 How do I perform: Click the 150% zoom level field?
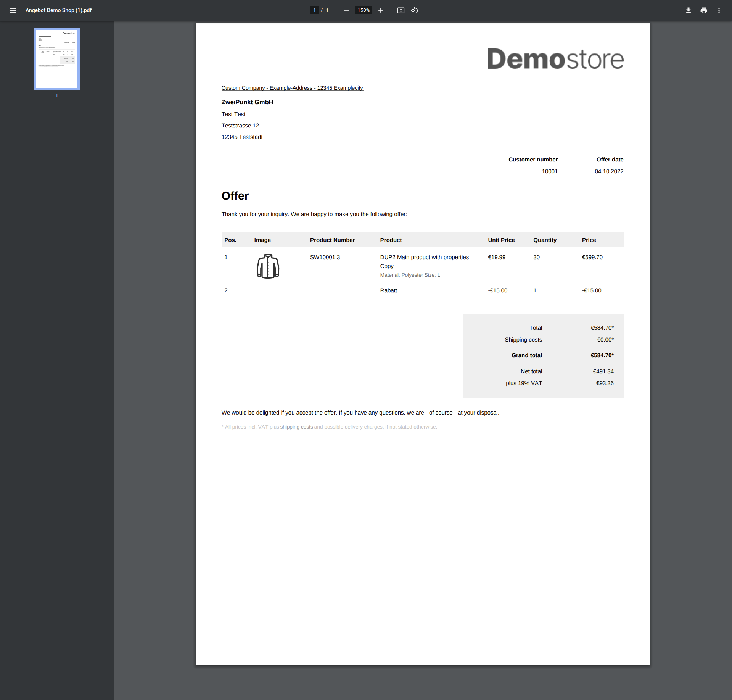pos(364,10)
